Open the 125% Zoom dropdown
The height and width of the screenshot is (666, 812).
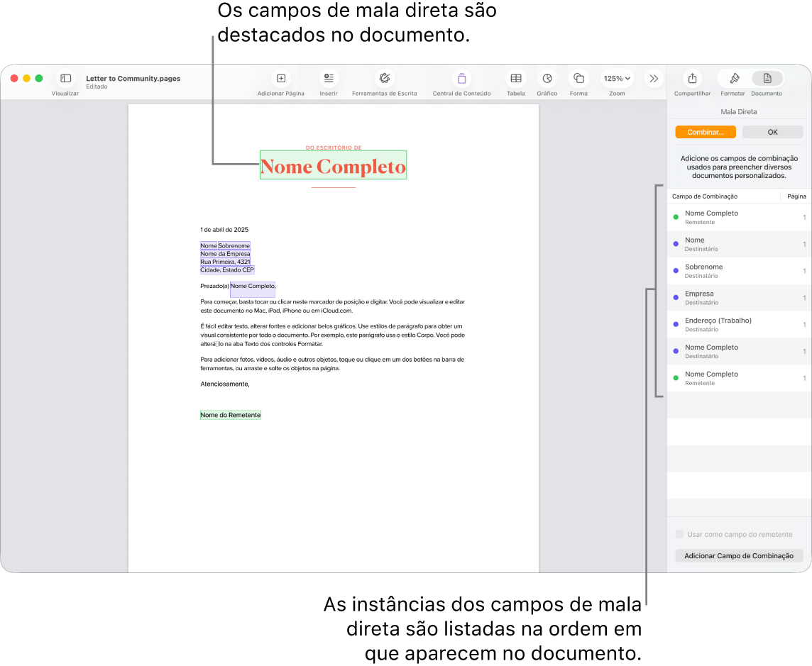617,79
